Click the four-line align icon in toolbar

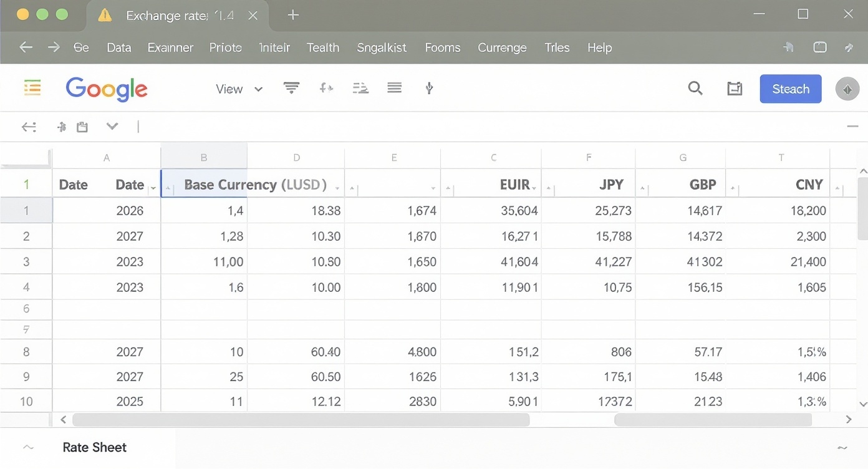[394, 88]
